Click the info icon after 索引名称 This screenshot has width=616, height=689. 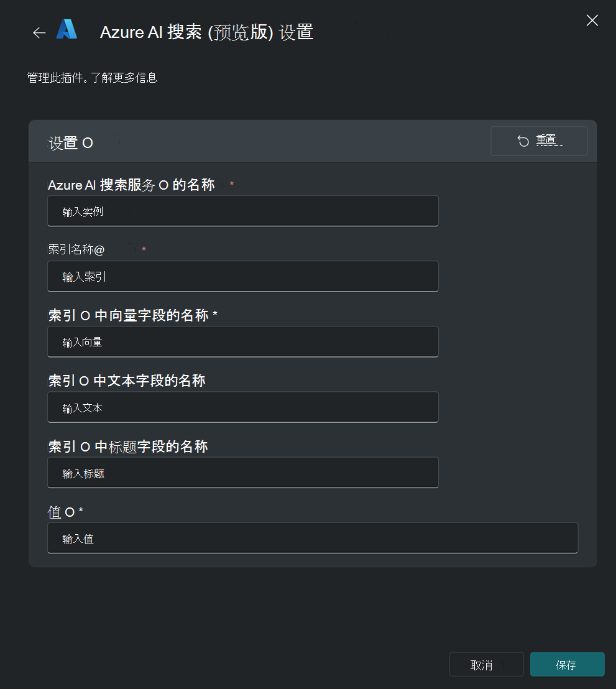99,250
